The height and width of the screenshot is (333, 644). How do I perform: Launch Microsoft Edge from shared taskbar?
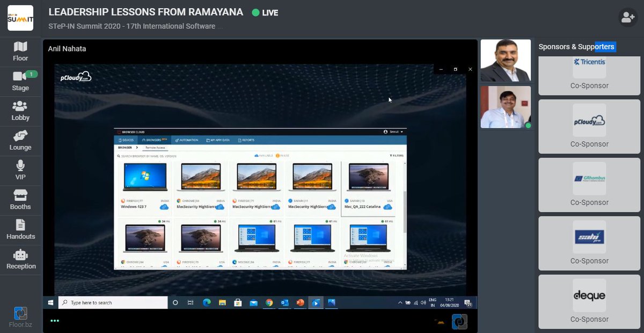(x=206, y=302)
